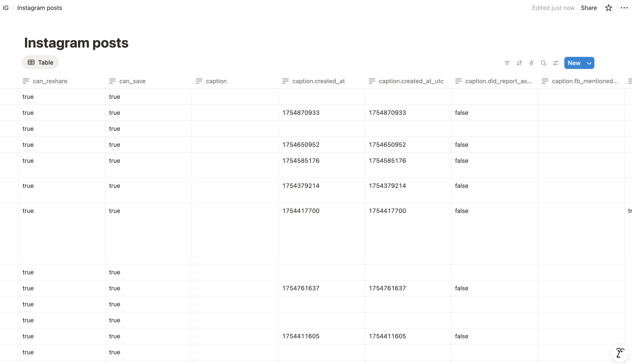Open the Notion AI floating assistant icon
Viewport: 632px width, 364px height.
tap(620, 353)
